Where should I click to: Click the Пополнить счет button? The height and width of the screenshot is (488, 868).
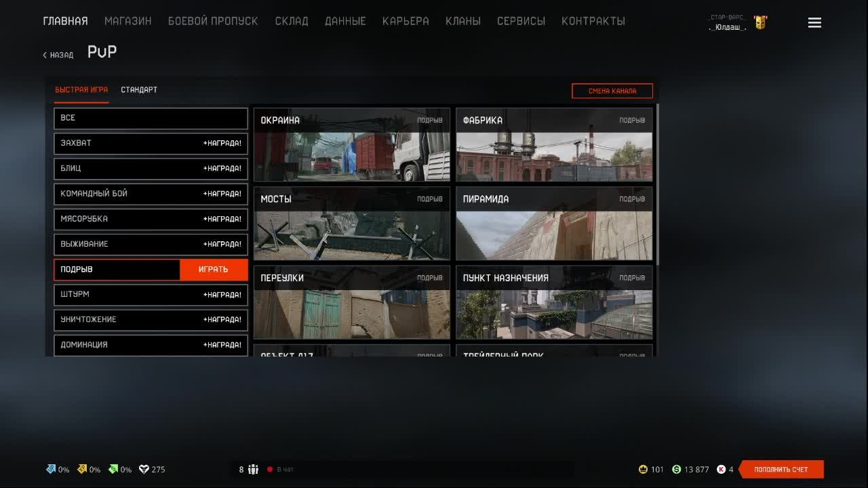tap(781, 469)
